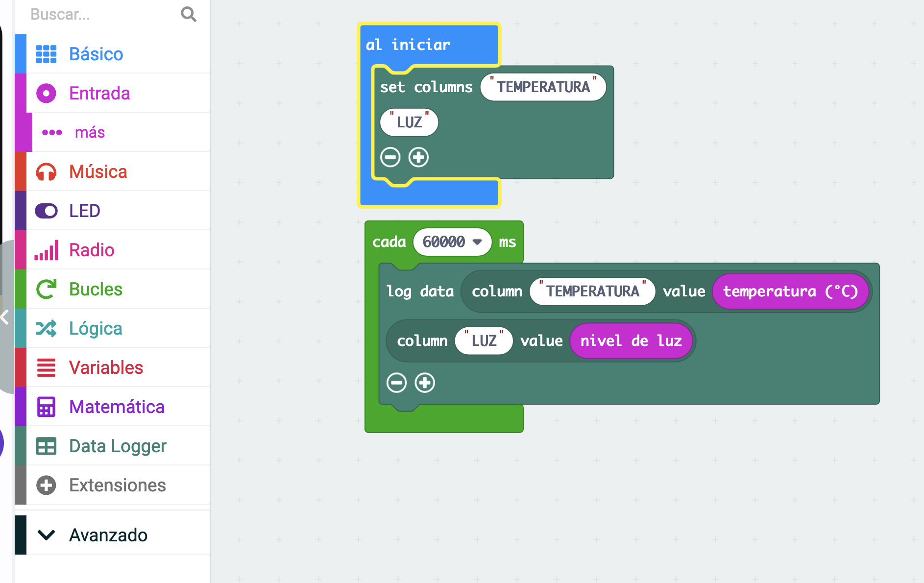
Task: Select the 'temperatura (°C)' value block
Action: coord(790,291)
